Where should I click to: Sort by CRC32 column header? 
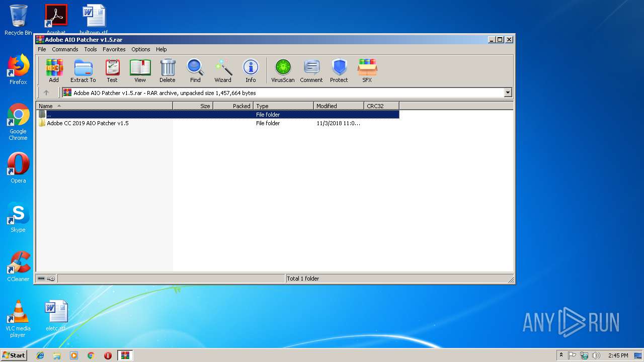[x=382, y=106]
